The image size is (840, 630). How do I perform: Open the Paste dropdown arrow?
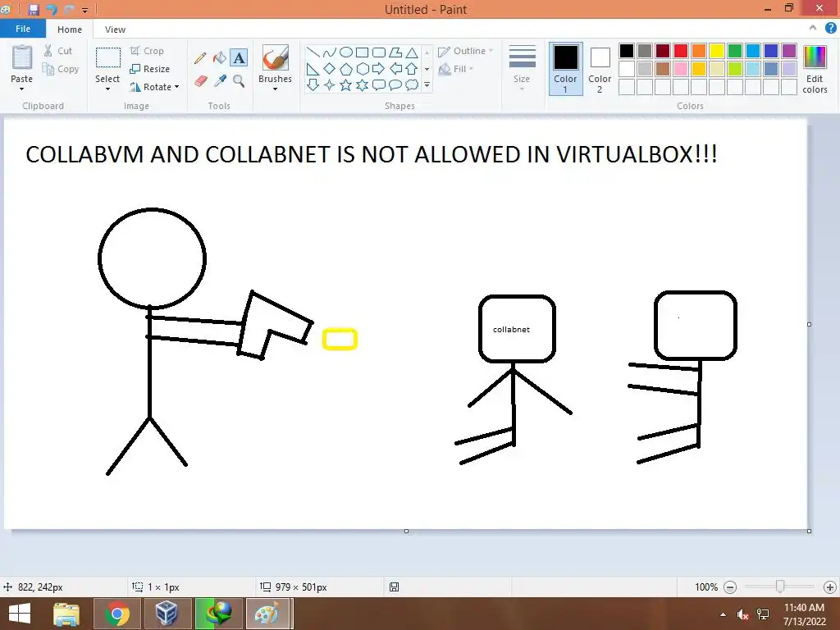pyautogui.click(x=21, y=89)
